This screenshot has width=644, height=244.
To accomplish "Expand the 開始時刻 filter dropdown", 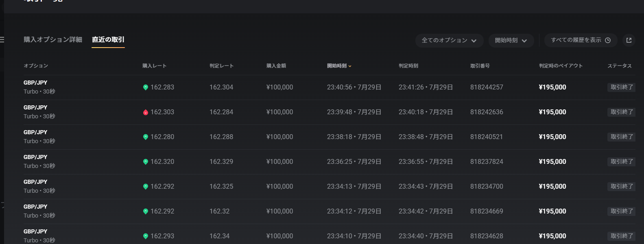I will [x=511, y=40].
